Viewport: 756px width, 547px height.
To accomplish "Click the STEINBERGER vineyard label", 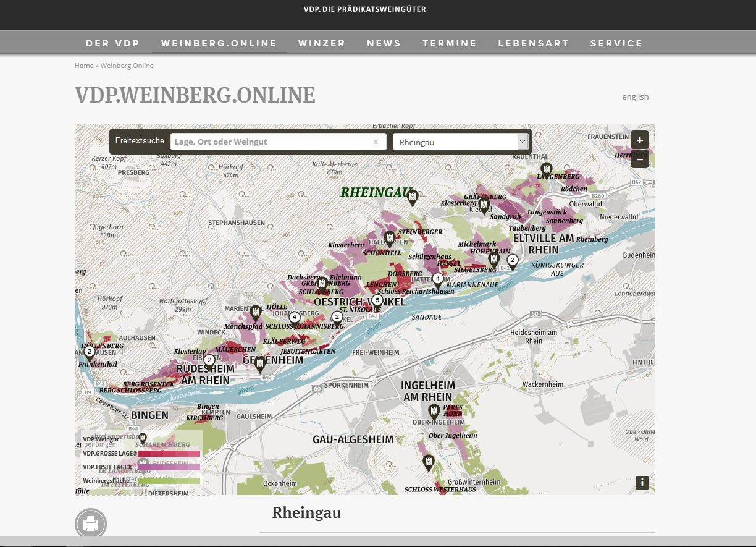I will 421,232.
